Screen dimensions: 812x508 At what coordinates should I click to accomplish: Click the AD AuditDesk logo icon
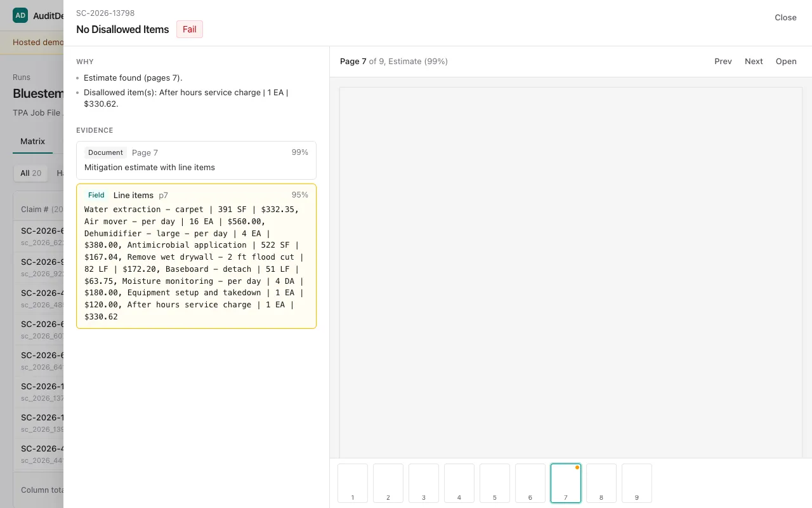point(20,15)
